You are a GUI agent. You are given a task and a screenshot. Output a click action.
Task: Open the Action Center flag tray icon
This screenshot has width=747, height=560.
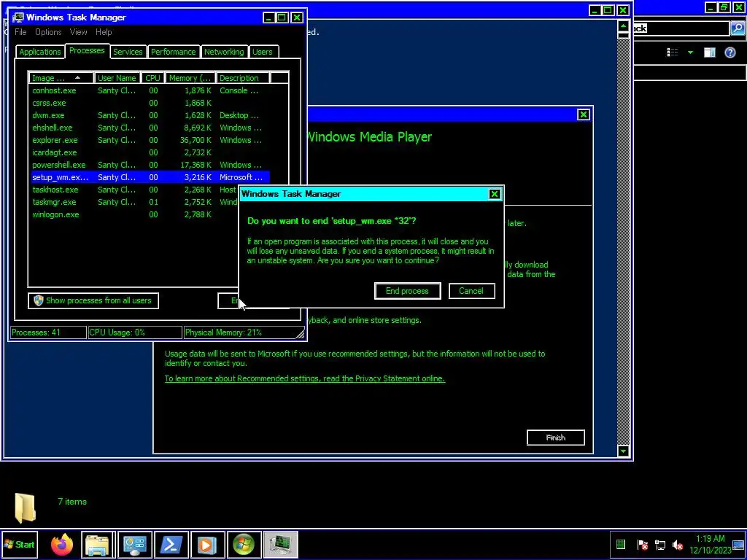point(642,544)
